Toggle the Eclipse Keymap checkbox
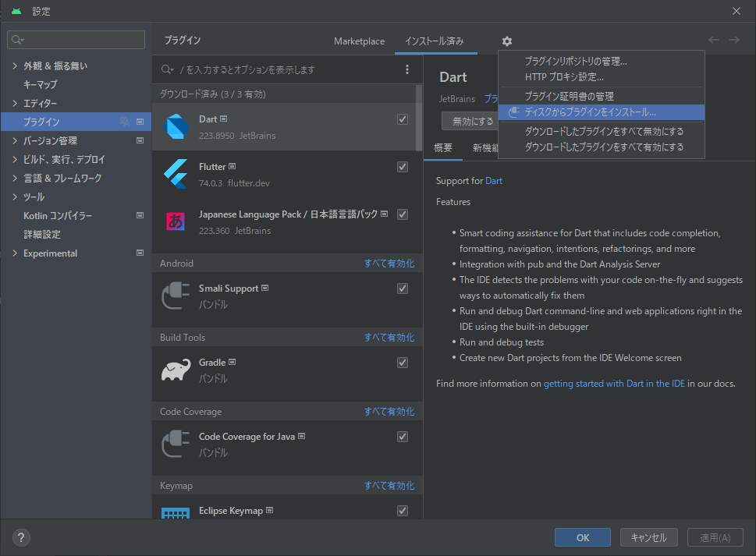 tap(403, 511)
